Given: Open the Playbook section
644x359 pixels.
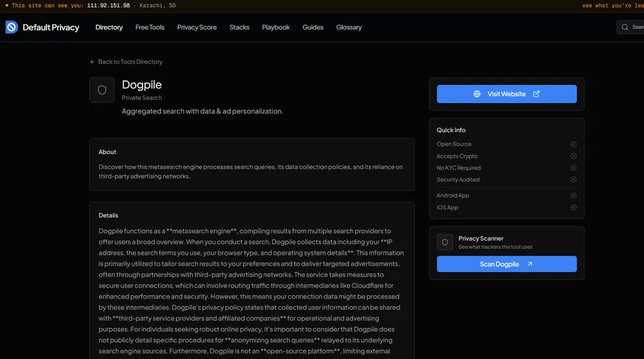Looking at the screenshot, I should tap(276, 27).
